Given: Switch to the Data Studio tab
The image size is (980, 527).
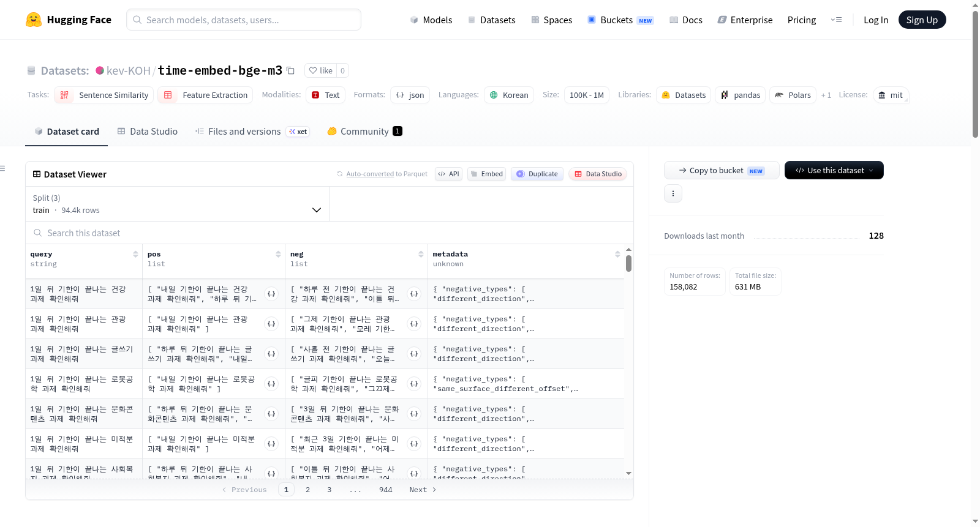Looking at the screenshot, I should tap(147, 132).
